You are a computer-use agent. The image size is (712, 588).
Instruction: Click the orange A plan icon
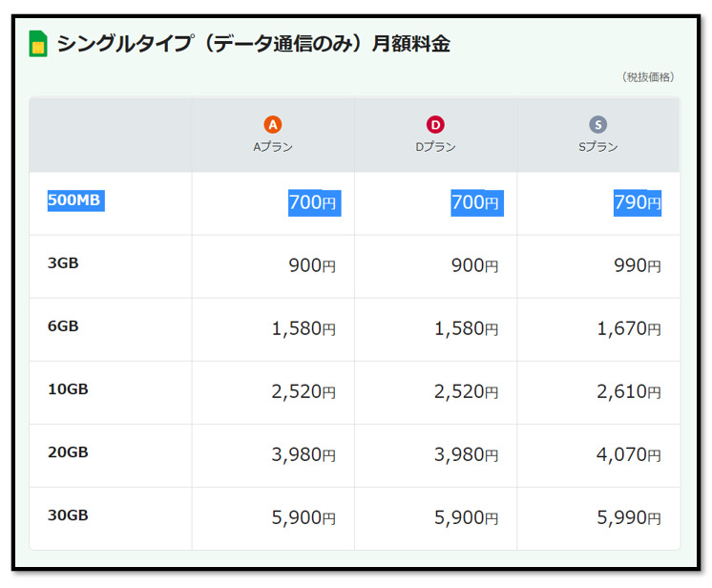tap(273, 125)
